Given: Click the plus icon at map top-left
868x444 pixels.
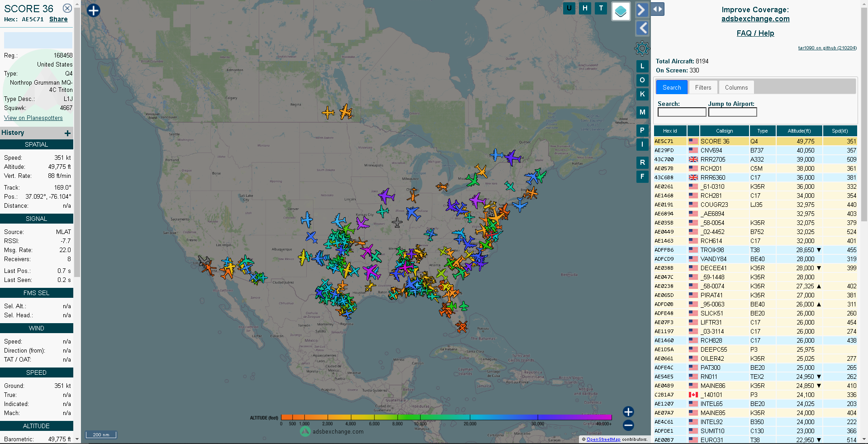Looking at the screenshot, I should point(93,10).
